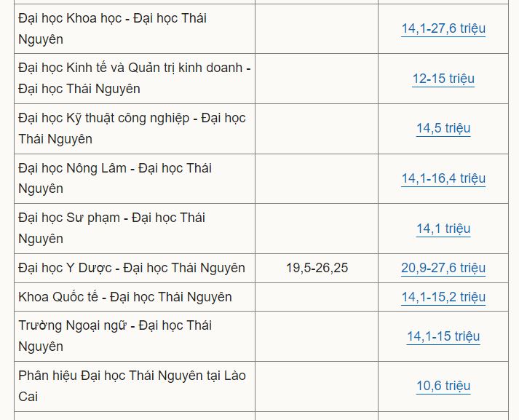Click the 14,1-15,2 triệu link
Viewport: 519px width, 420px height.
[443, 297]
